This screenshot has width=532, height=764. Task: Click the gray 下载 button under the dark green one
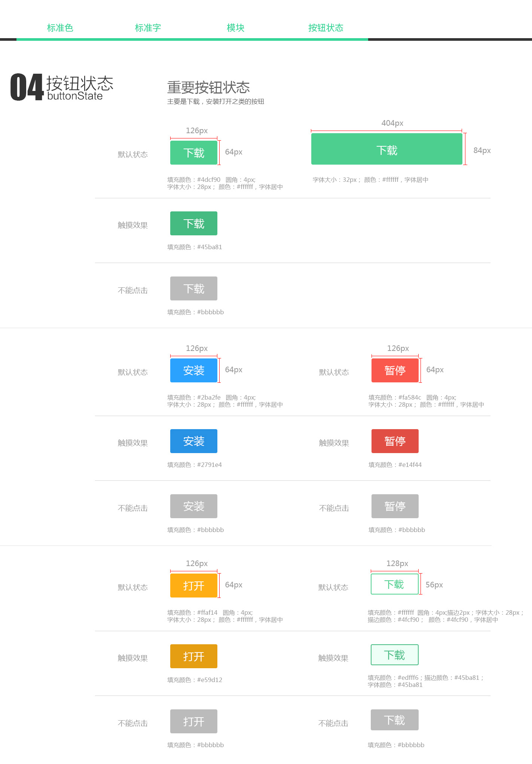pyautogui.click(x=193, y=288)
